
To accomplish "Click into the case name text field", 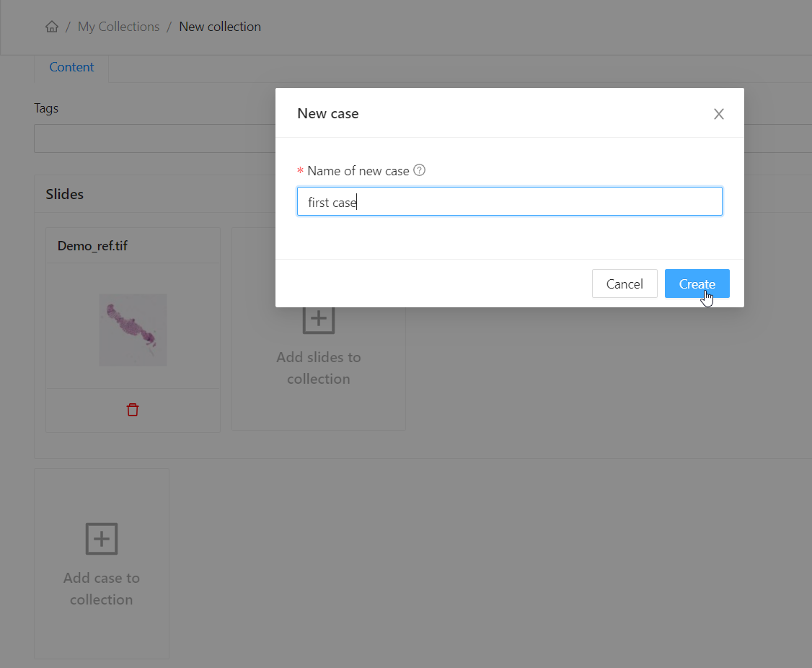I will [509, 202].
